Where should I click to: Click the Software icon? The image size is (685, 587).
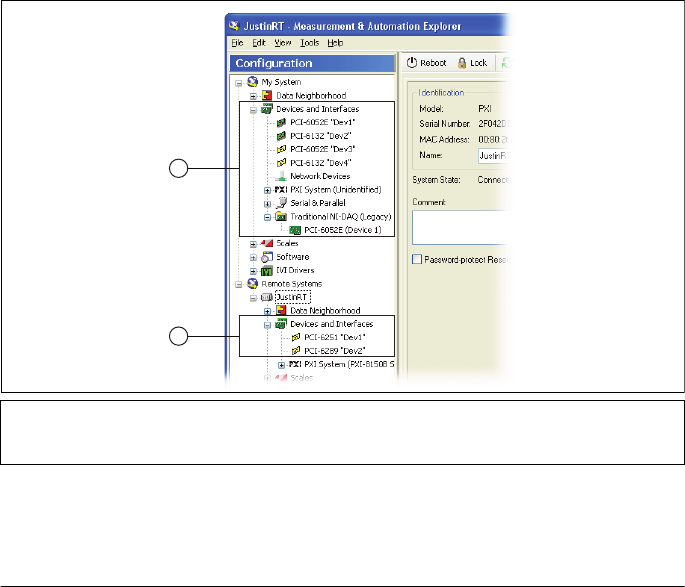tap(267, 257)
